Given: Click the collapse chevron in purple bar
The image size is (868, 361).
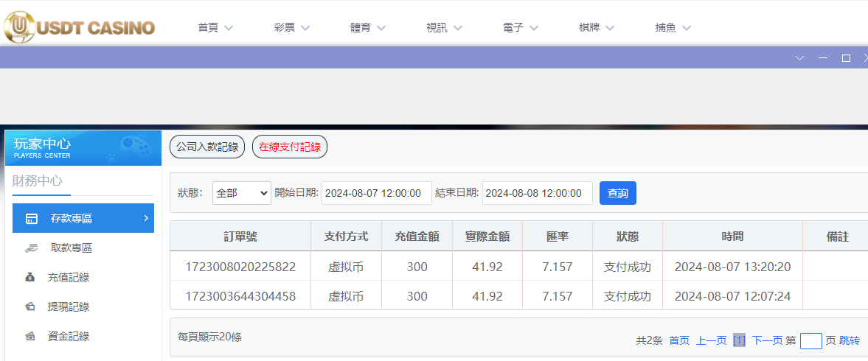Looking at the screenshot, I should pyautogui.click(x=799, y=58).
